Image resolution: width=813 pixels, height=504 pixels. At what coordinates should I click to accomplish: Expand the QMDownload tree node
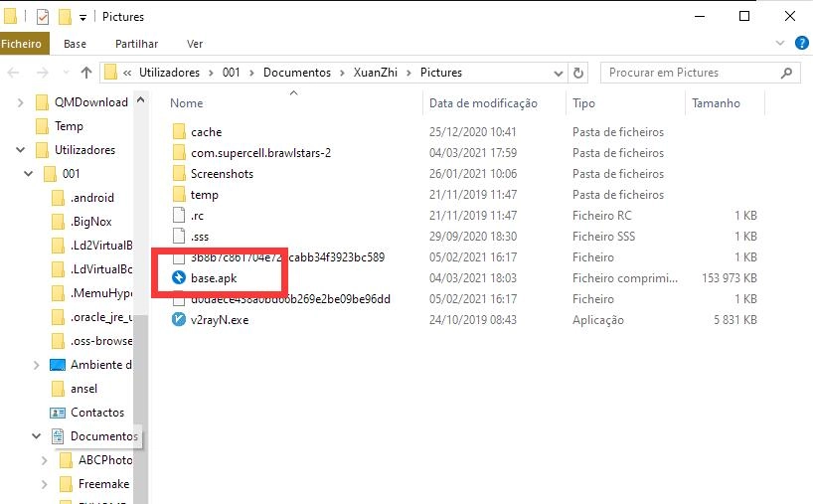[21, 102]
